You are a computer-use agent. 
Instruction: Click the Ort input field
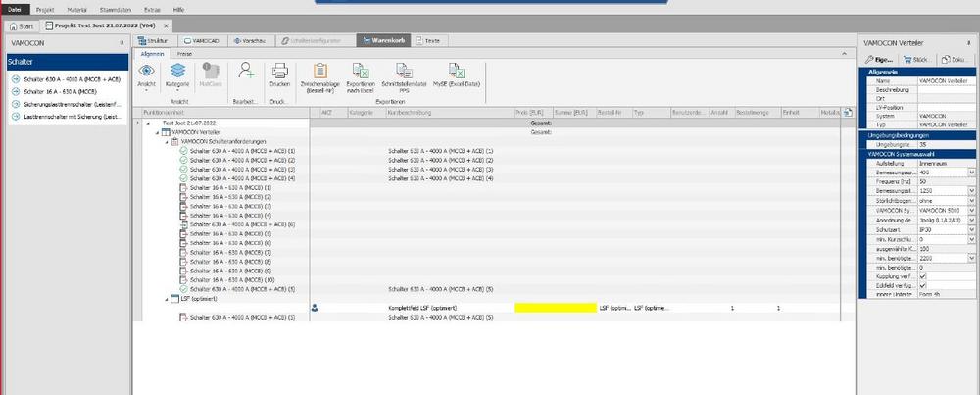click(x=947, y=99)
